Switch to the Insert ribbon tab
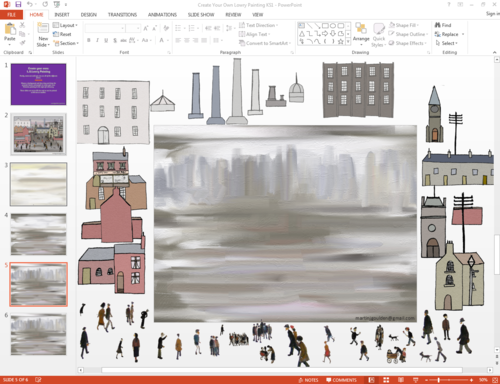This screenshot has height=384, width=500. point(62,15)
